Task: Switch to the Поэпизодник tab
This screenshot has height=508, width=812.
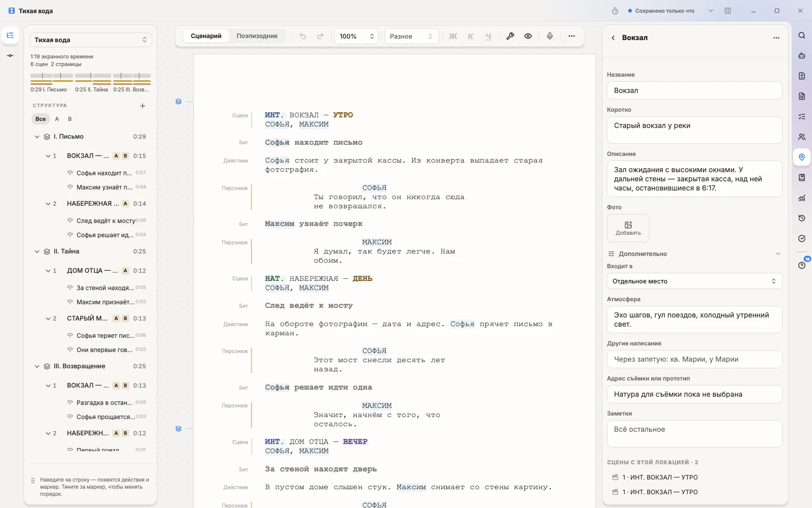Action: point(257,36)
